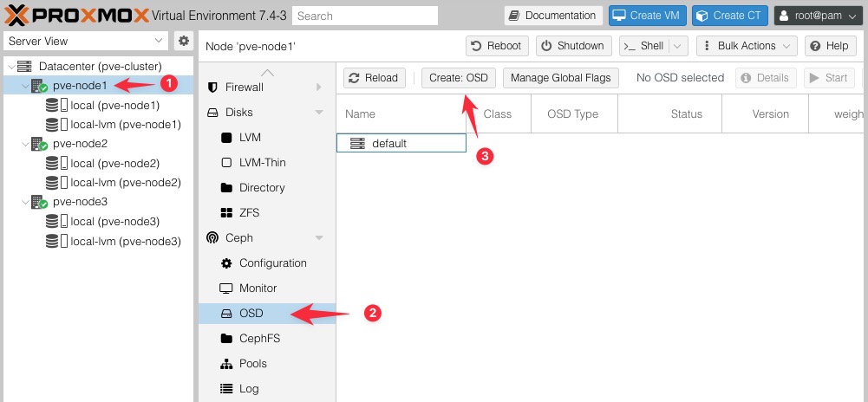Image resolution: width=868 pixels, height=402 pixels.
Task: Click the ZFS grid icon
Action: (x=226, y=213)
